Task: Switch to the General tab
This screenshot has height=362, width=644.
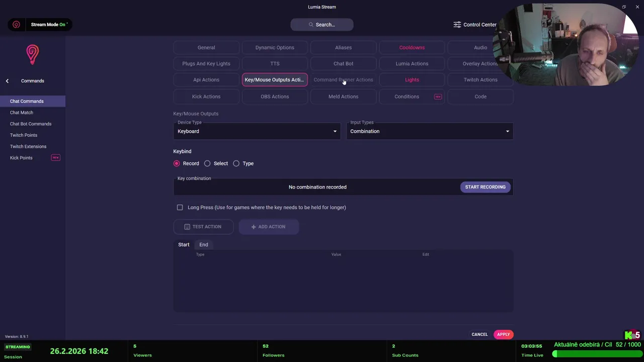Action: [x=206, y=48]
